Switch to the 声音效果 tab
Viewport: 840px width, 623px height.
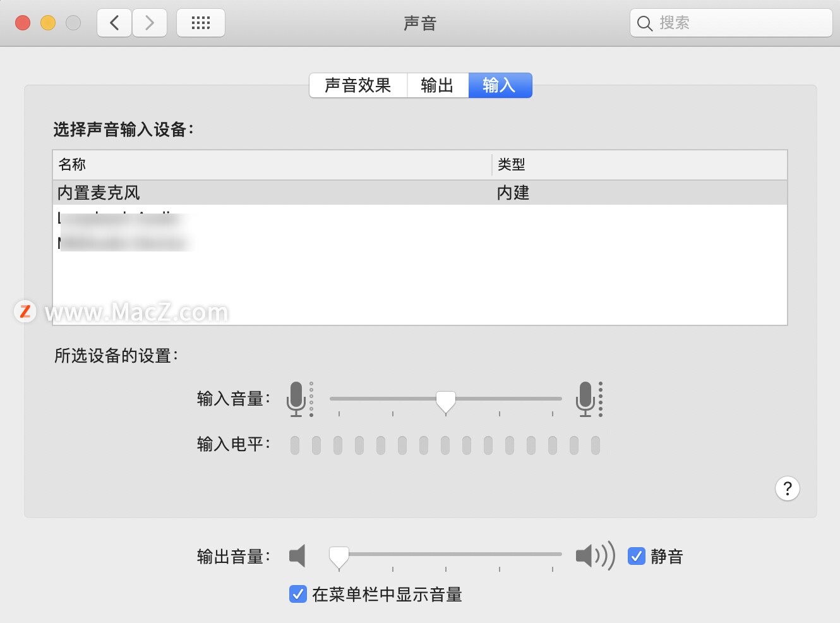coord(357,85)
